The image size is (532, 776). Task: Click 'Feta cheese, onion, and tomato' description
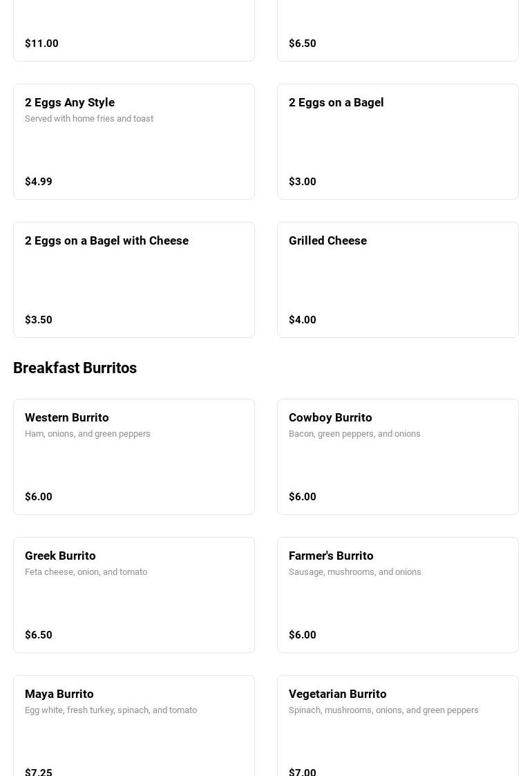[x=86, y=572]
